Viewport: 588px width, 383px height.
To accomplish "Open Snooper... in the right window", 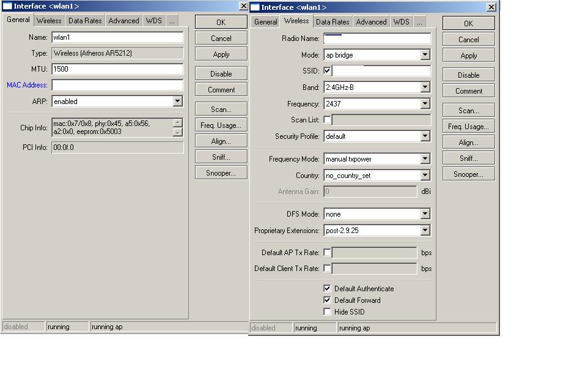I will (468, 174).
